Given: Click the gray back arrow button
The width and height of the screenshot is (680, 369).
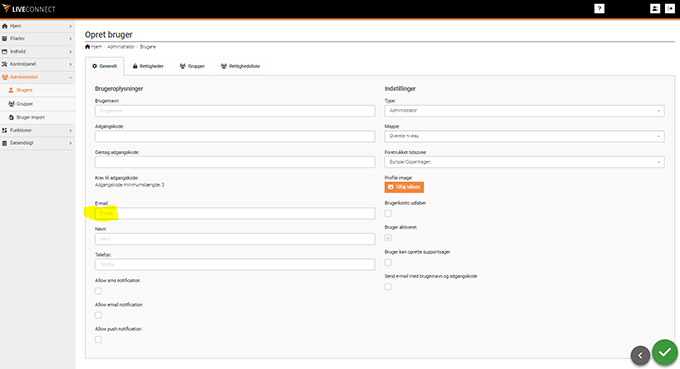Looking at the screenshot, I should point(640,355).
